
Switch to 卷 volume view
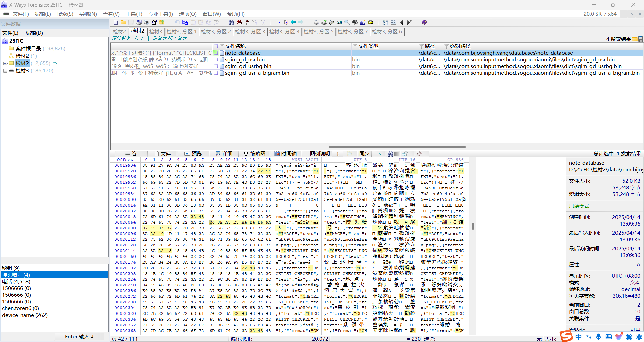[131, 154]
